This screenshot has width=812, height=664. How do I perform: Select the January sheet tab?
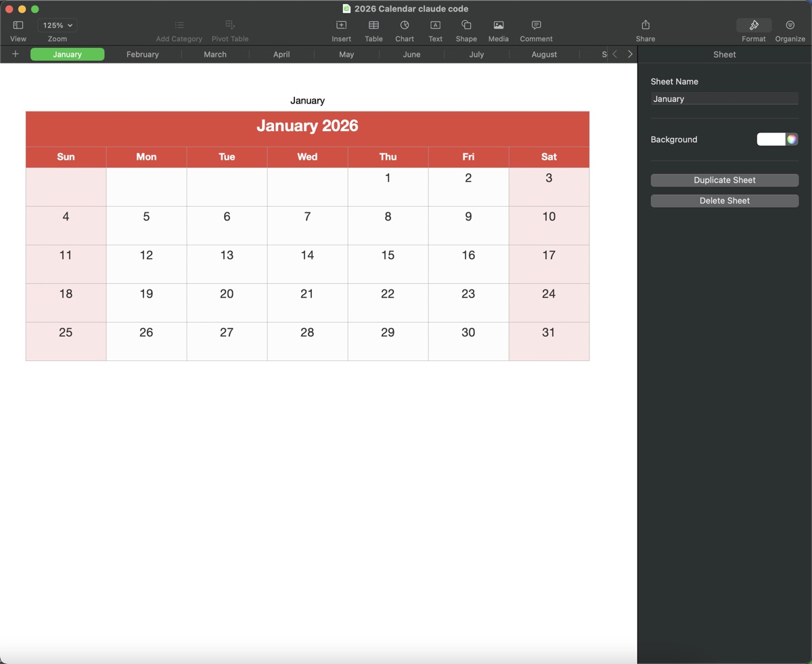68,54
